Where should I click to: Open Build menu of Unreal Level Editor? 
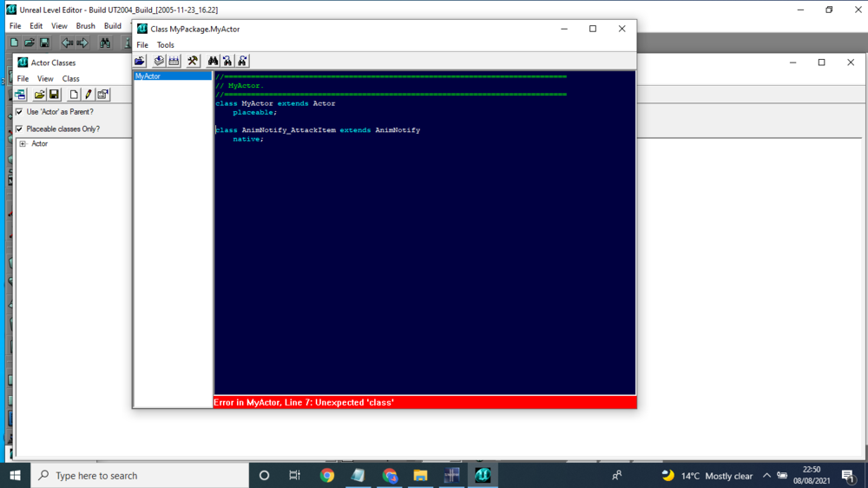coord(112,26)
